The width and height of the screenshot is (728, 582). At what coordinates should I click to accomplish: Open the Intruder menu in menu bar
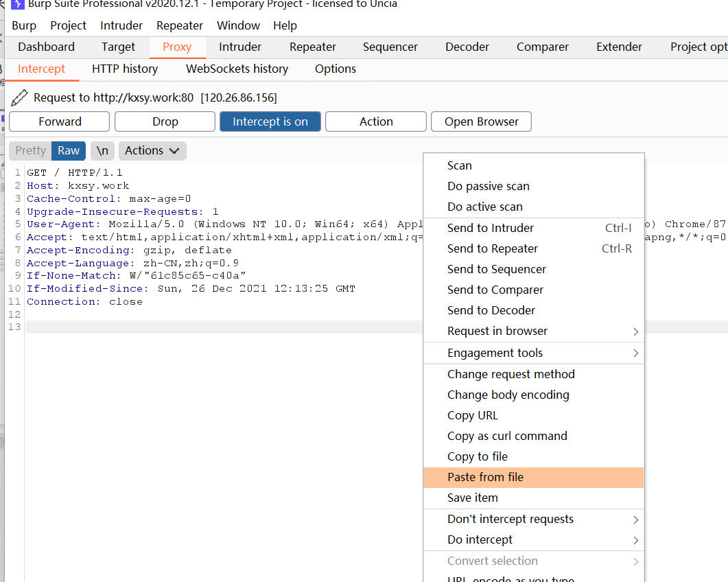point(121,25)
